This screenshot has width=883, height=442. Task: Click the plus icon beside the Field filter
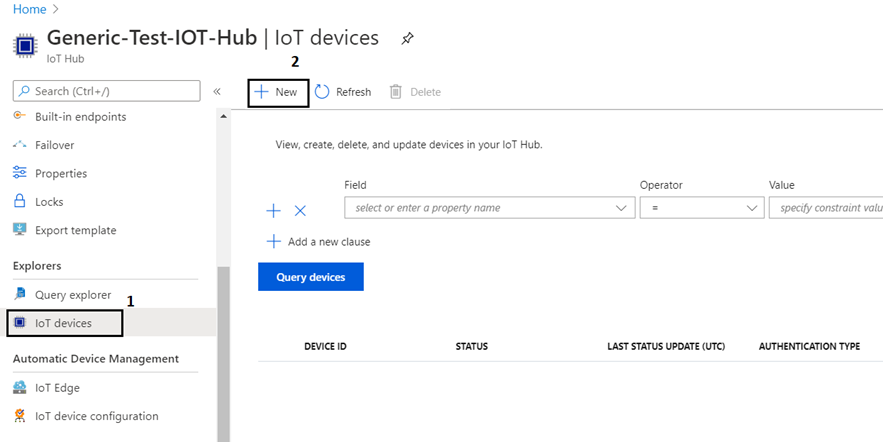(273, 211)
